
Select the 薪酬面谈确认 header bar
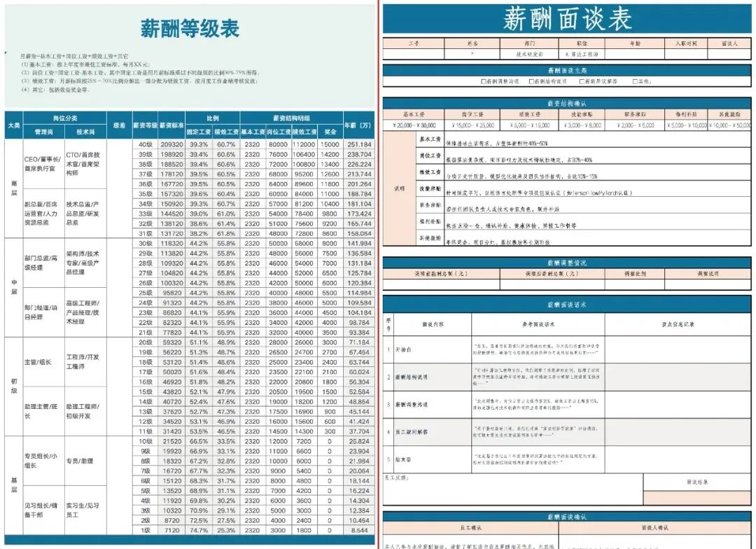click(567, 515)
